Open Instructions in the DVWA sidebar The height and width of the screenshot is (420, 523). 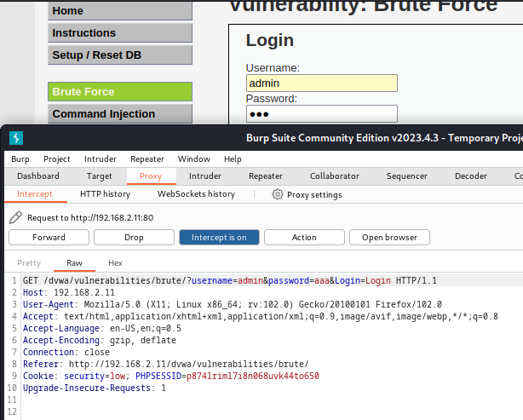(120, 32)
